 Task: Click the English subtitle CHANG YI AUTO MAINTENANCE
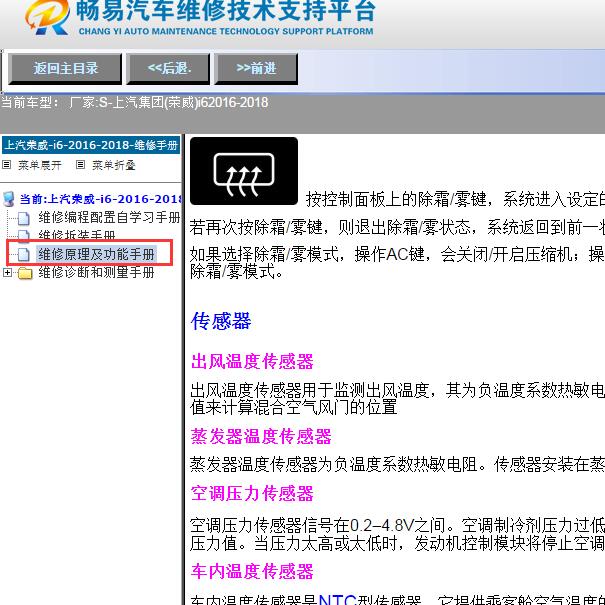(x=226, y=31)
